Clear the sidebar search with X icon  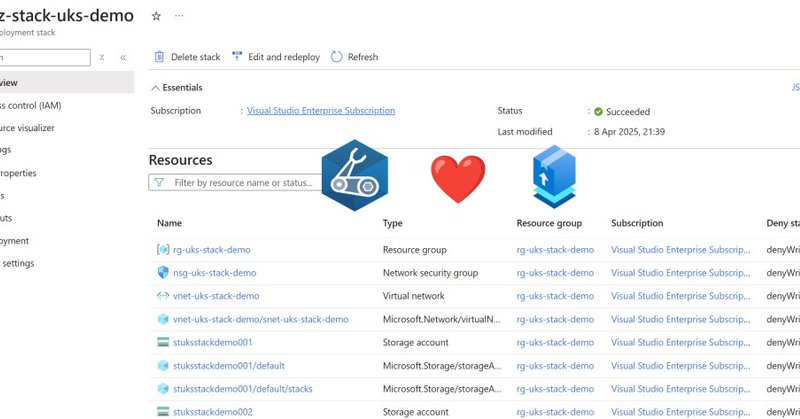pyautogui.click(x=102, y=57)
